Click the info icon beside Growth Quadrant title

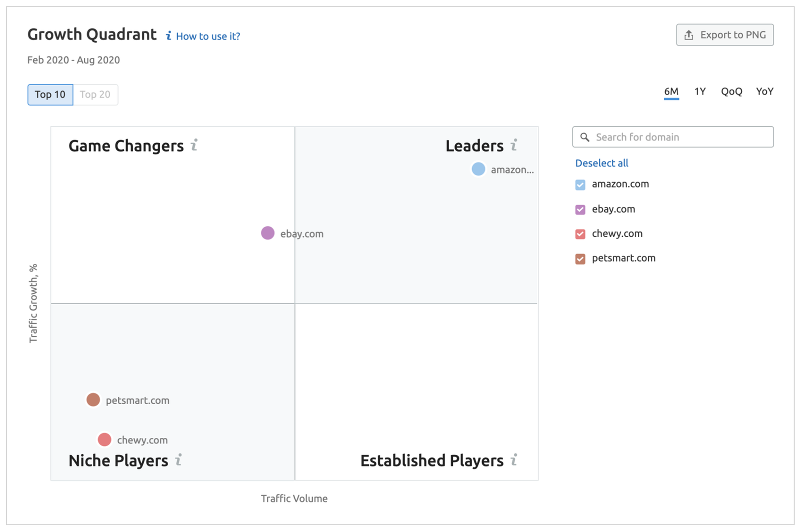168,35
